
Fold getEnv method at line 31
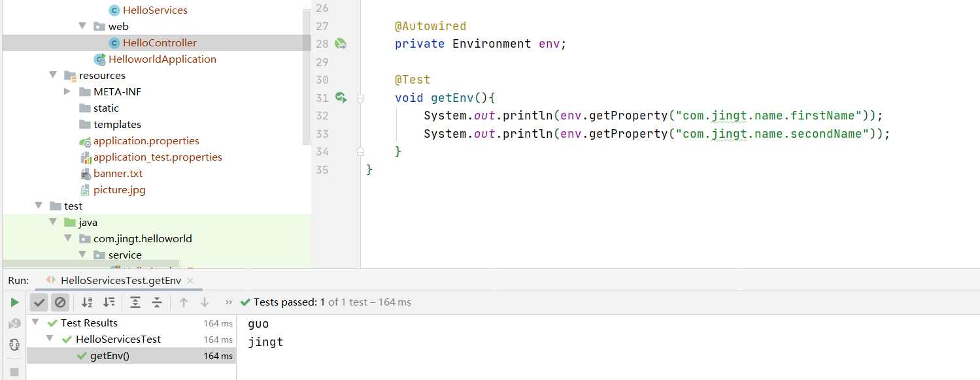[360, 98]
